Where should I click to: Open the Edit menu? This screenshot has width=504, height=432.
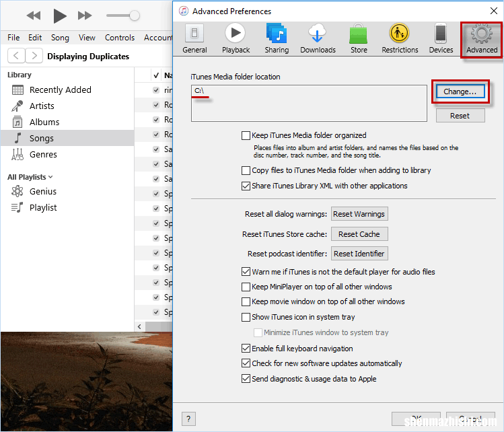tap(35, 38)
